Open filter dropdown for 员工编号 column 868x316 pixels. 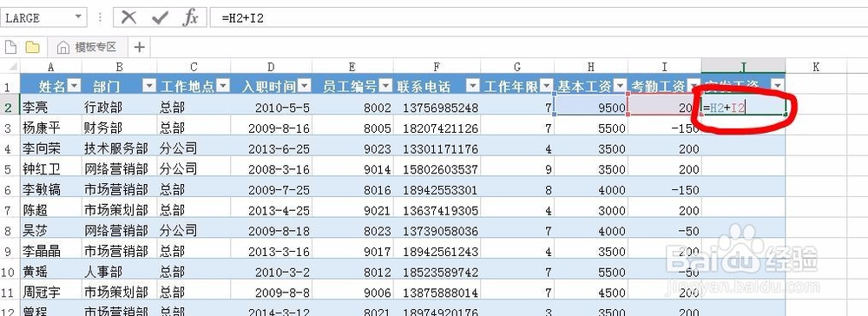pyautogui.click(x=385, y=86)
